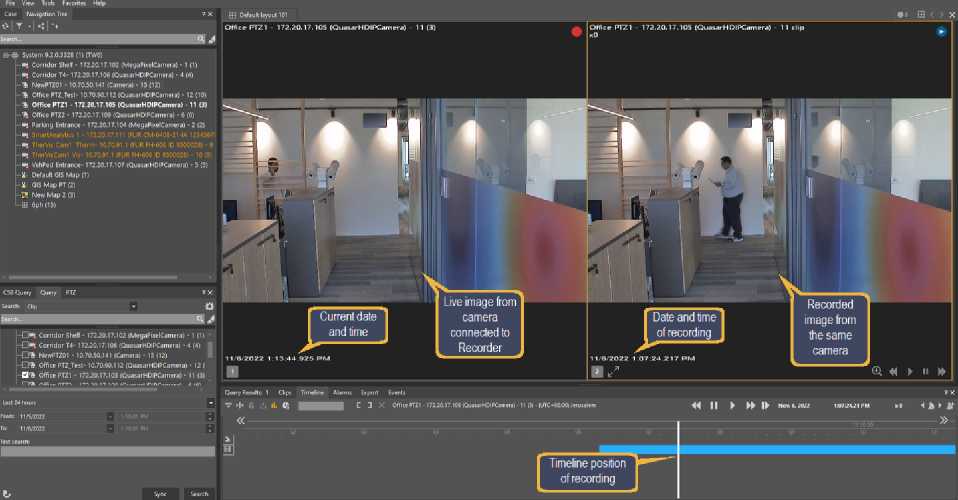Open the query settings gear icon
The width and height of the screenshot is (958, 500).
tap(209, 306)
